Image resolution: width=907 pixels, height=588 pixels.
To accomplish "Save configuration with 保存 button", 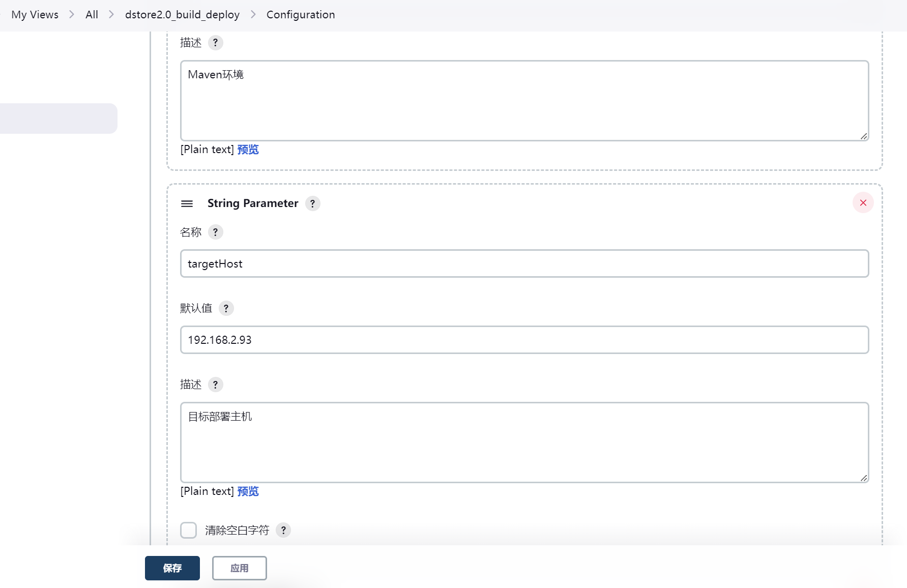I will 172,568.
